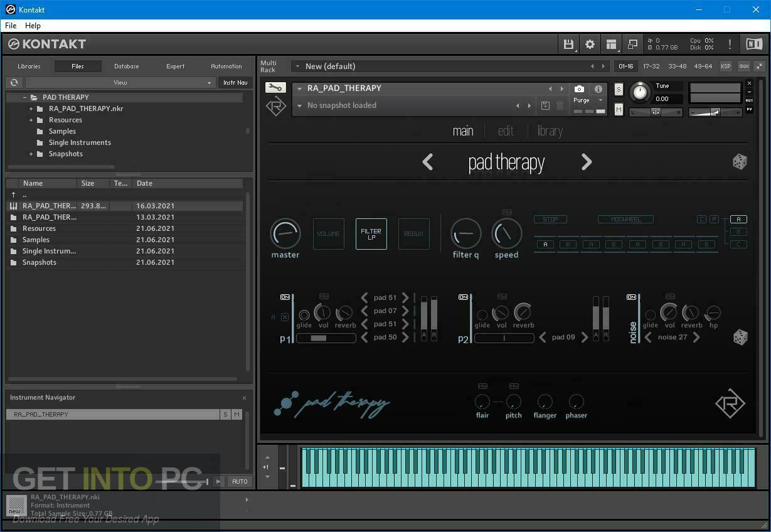Click the Rigid Audio logo at the bottom right

730,404
